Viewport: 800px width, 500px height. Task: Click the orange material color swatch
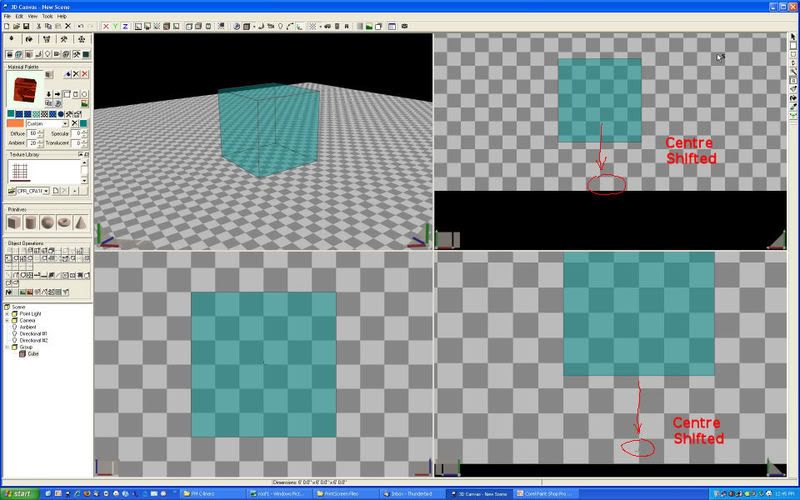click(15, 124)
